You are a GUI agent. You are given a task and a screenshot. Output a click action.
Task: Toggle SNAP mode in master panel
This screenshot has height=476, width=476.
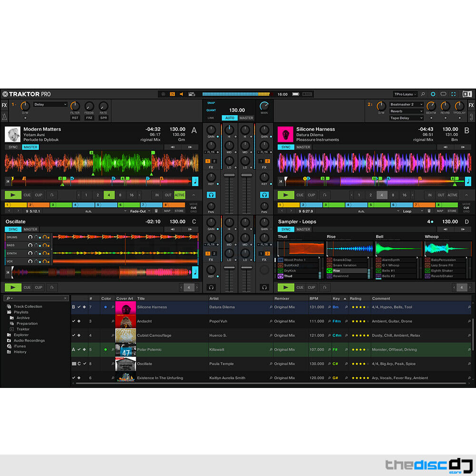(211, 103)
